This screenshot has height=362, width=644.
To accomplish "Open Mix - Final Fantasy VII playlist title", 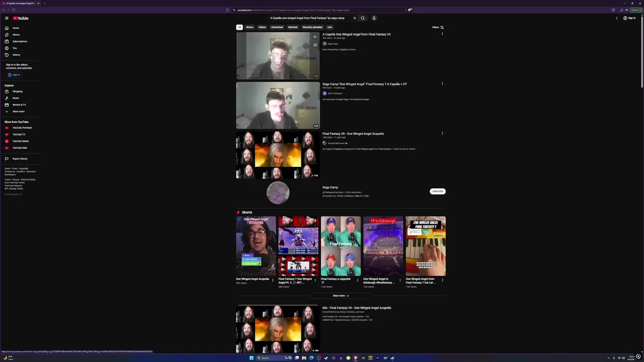I will (357, 308).
